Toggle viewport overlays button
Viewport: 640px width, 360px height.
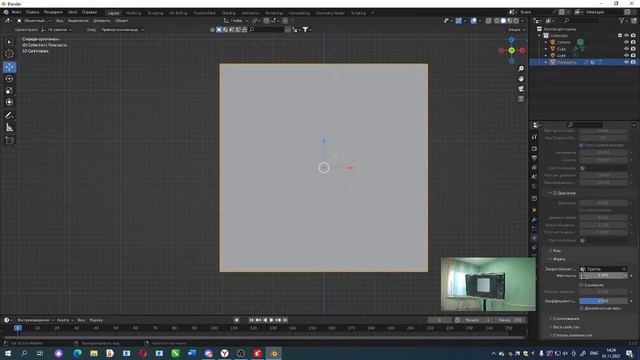tap(473, 20)
